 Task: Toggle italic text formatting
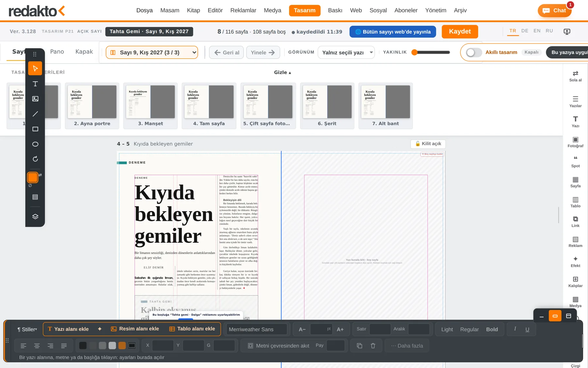(x=515, y=329)
